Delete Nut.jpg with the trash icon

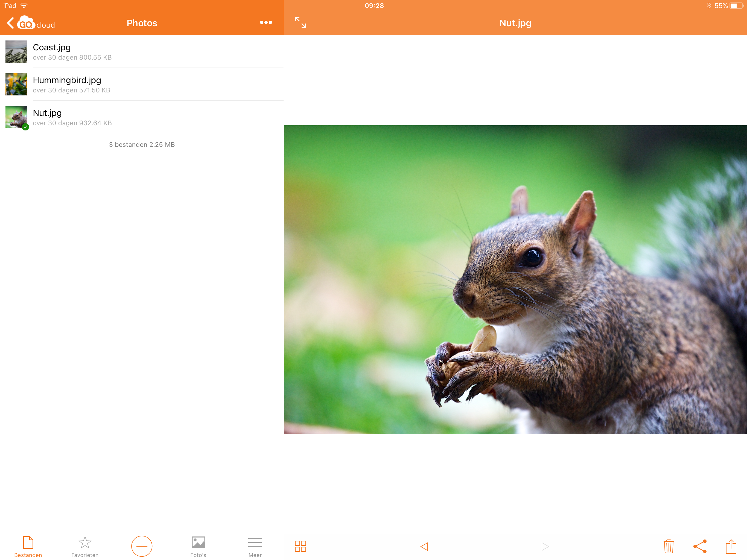pyautogui.click(x=668, y=546)
